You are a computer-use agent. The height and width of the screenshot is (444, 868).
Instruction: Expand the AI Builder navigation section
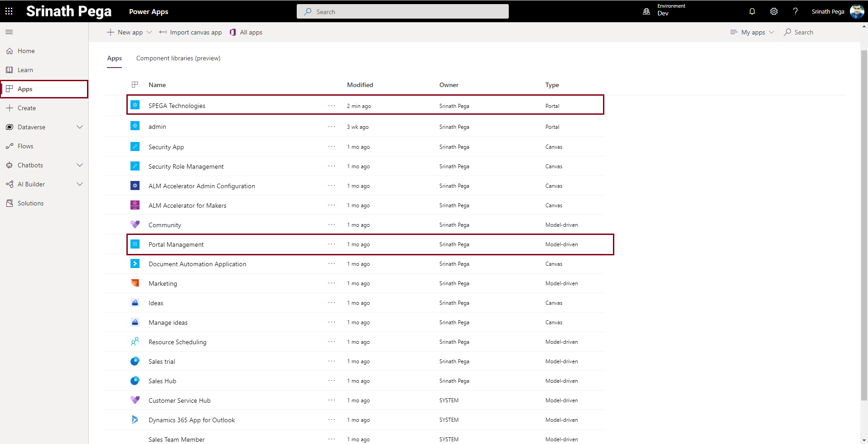pos(80,184)
